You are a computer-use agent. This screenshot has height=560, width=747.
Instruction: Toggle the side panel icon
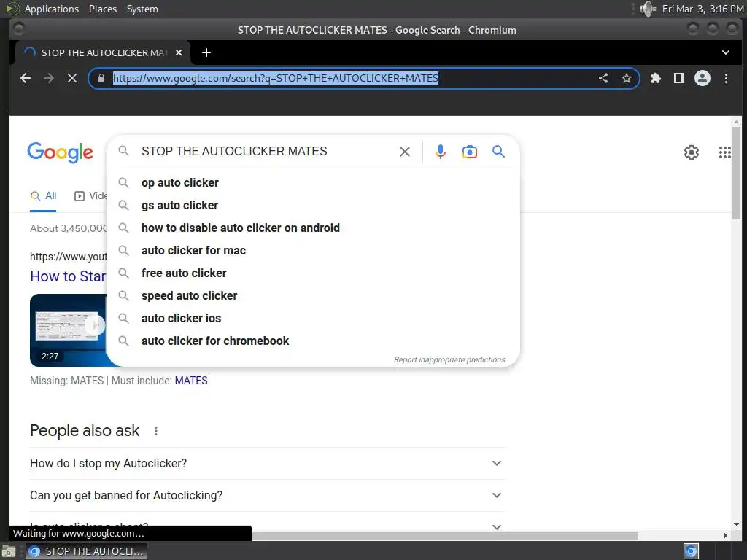(x=679, y=78)
